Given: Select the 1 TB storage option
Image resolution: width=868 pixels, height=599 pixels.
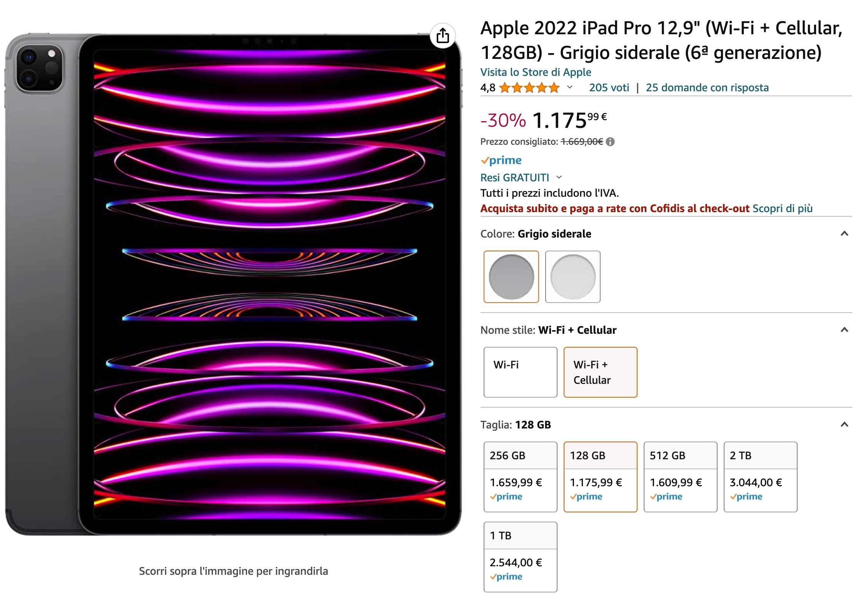Looking at the screenshot, I should click(x=520, y=557).
